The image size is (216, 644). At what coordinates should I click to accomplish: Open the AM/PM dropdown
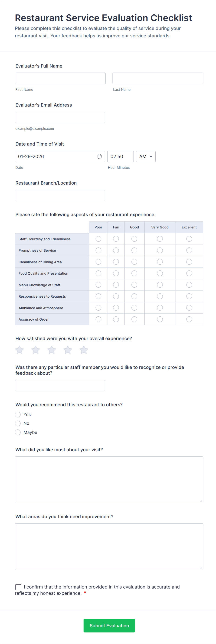pyautogui.click(x=146, y=156)
